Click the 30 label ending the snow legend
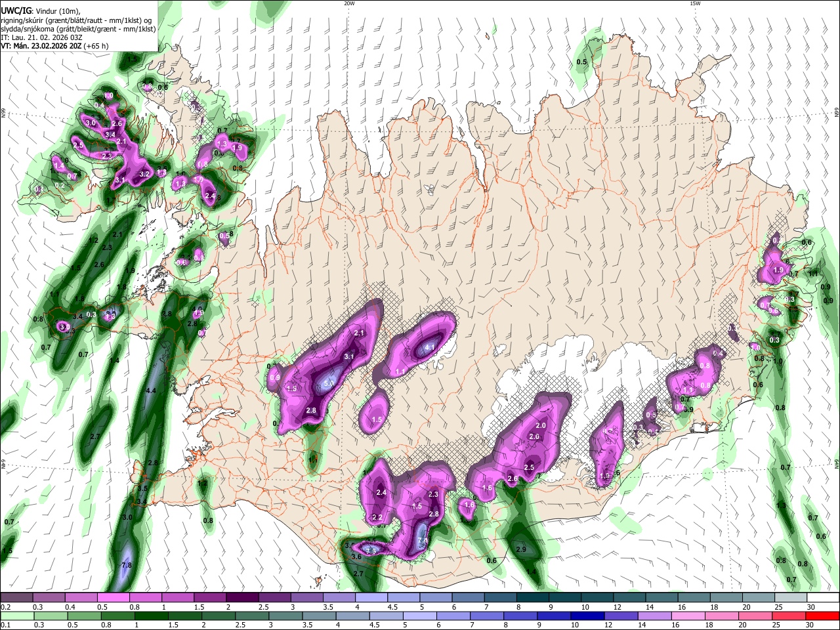The width and height of the screenshot is (840, 630). tap(811, 607)
